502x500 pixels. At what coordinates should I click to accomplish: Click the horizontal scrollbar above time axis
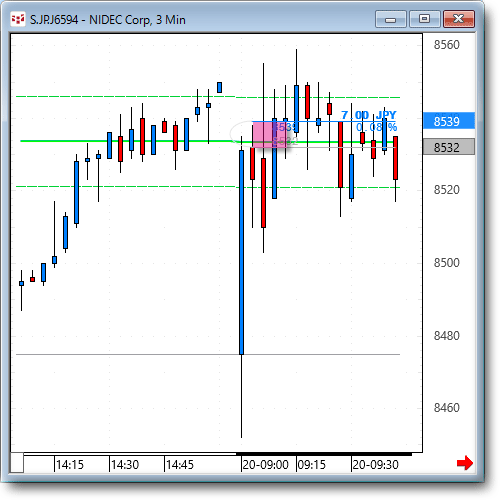tap(217, 454)
